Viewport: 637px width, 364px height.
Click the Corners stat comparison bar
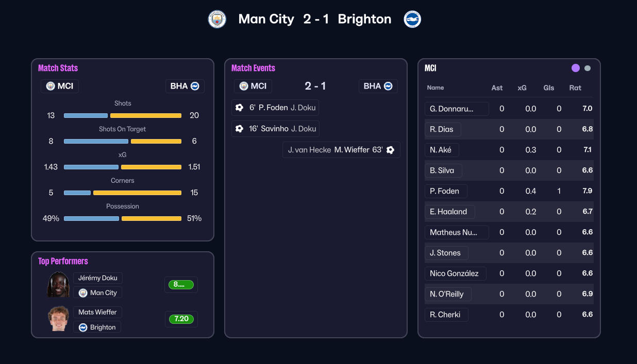pyautogui.click(x=123, y=193)
